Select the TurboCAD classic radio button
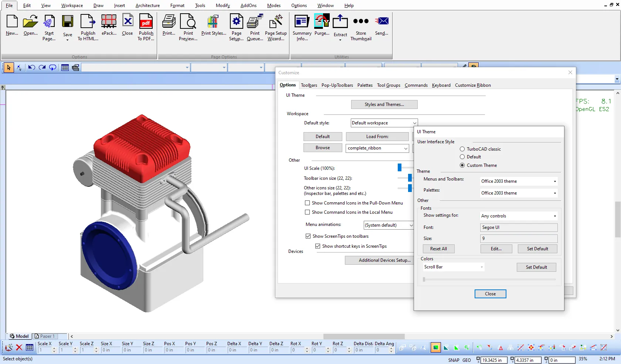The width and height of the screenshot is (621, 364). coord(462,149)
